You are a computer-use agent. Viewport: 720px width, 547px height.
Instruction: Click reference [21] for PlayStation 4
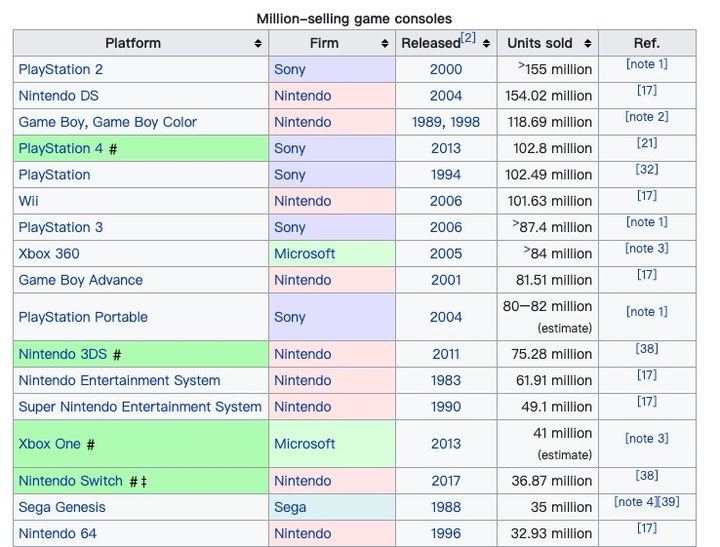click(647, 144)
